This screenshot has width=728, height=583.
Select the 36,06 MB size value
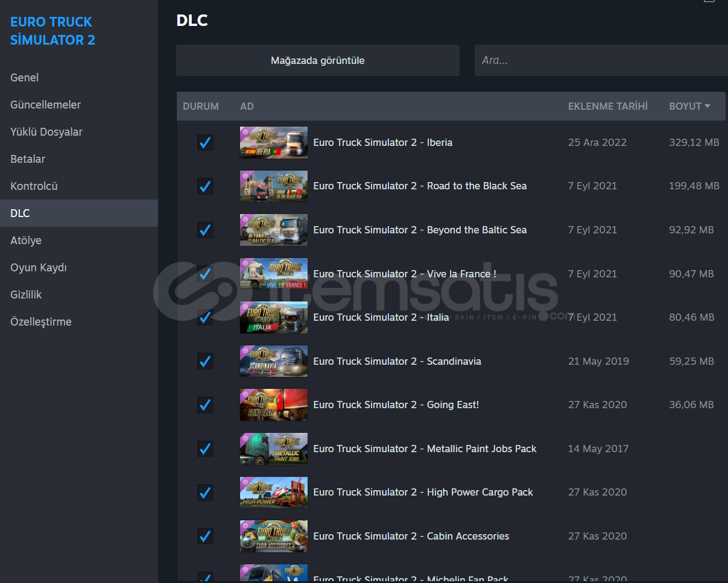[691, 405]
